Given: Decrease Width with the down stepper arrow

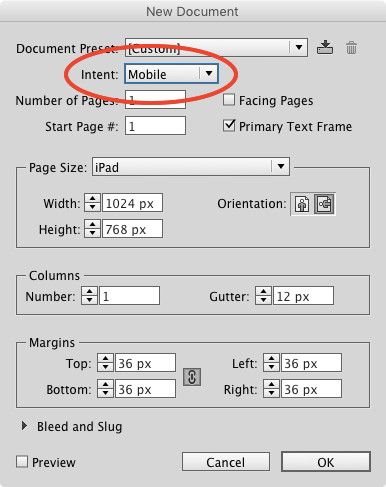Looking at the screenshot, I should (x=92, y=207).
